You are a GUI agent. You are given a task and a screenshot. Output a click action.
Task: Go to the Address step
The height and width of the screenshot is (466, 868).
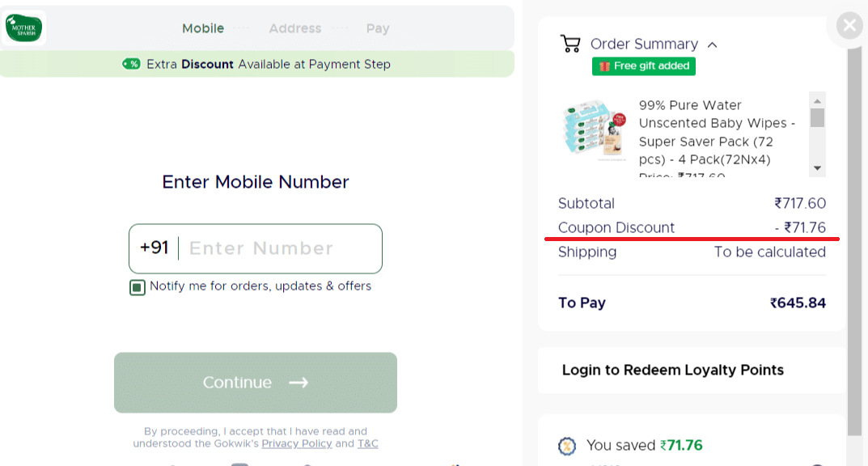[295, 28]
